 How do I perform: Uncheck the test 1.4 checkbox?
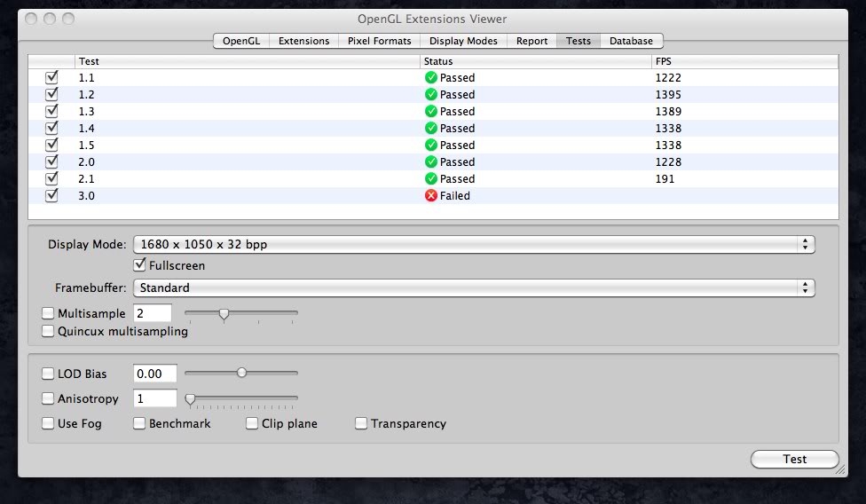tap(51, 128)
